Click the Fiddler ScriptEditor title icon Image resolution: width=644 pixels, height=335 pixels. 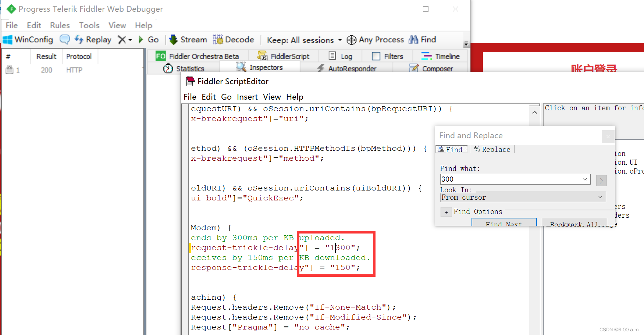(190, 81)
